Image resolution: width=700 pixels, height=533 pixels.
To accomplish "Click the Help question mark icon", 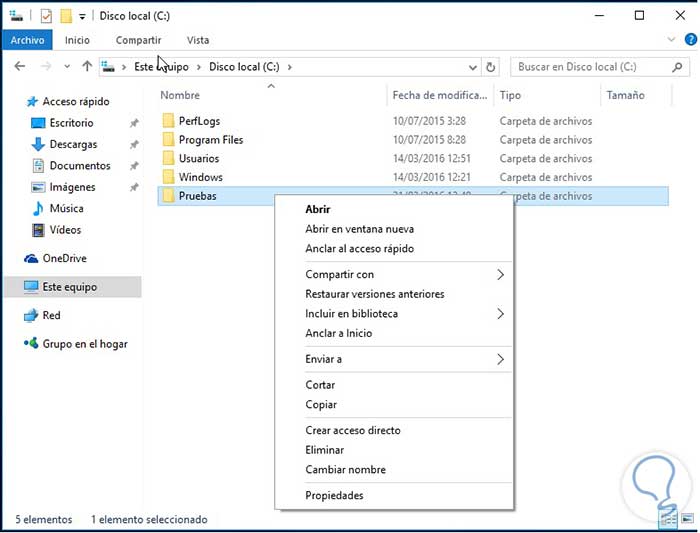I will pos(690,40).
